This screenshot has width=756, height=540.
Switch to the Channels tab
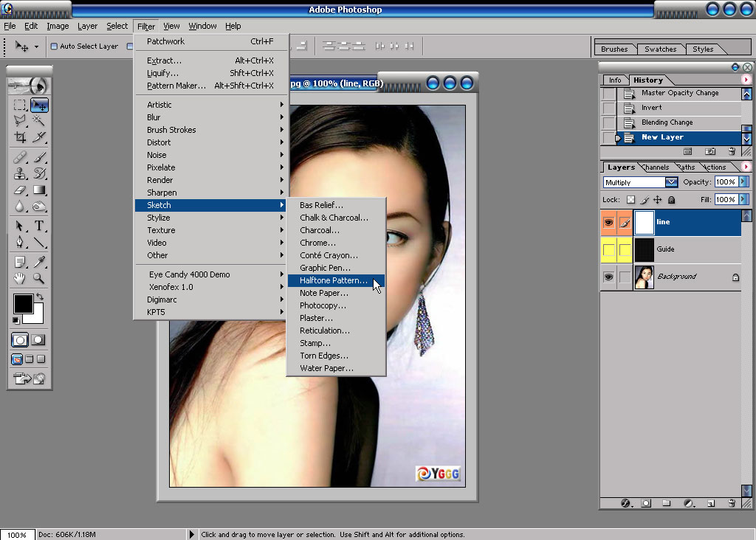(656, 167)
